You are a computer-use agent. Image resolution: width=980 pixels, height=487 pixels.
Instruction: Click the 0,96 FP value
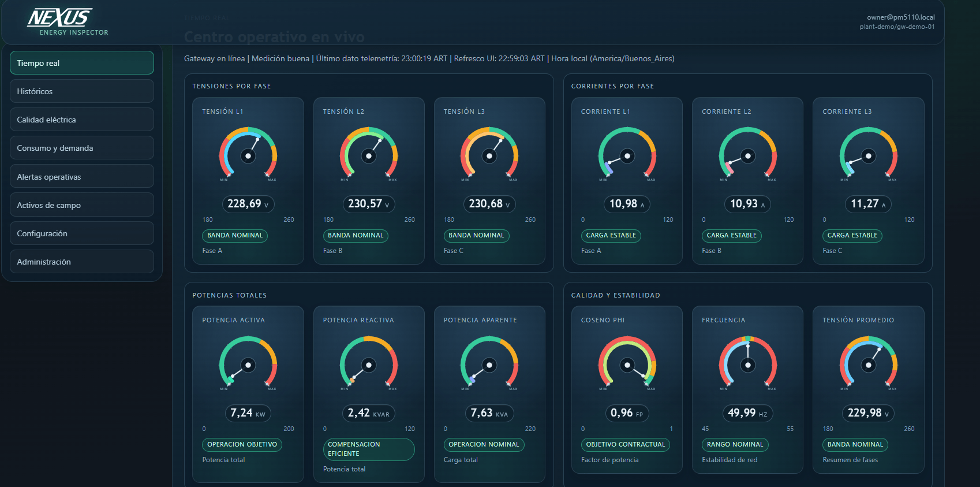point(627,413)
